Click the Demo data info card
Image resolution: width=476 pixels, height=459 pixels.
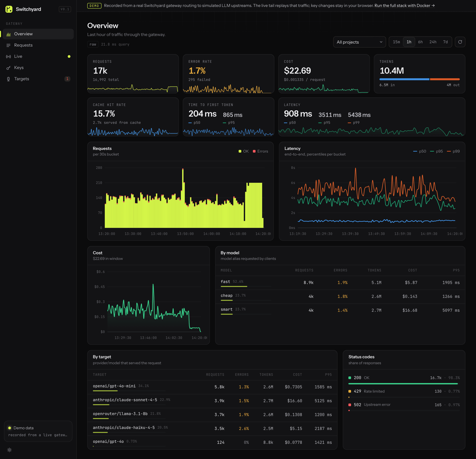point(38,431)
